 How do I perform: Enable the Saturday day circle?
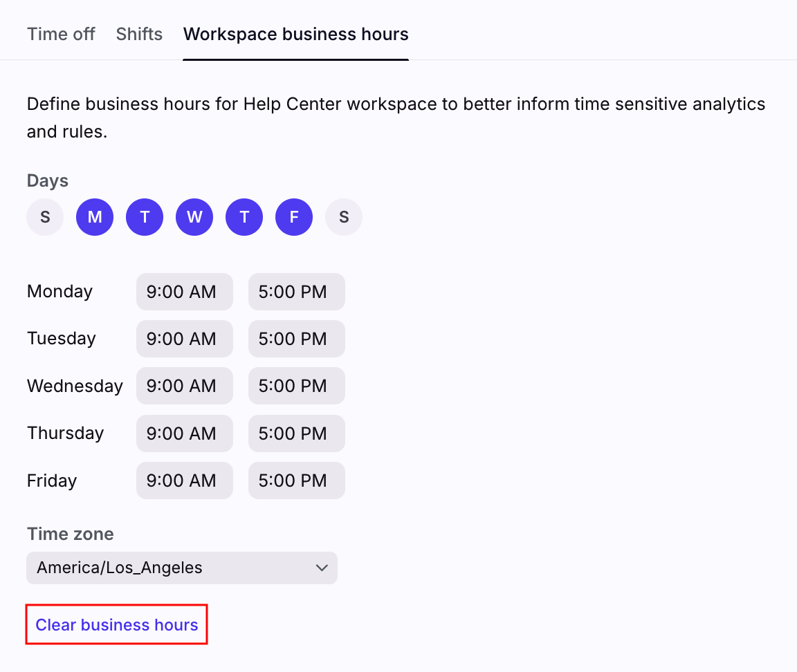coord(344,217)
